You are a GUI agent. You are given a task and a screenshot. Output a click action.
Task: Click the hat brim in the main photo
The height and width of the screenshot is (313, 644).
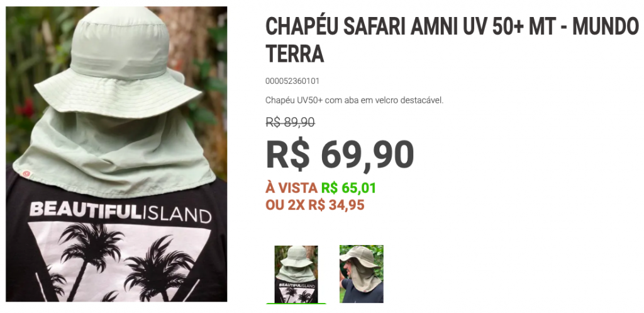click(118, 95)
